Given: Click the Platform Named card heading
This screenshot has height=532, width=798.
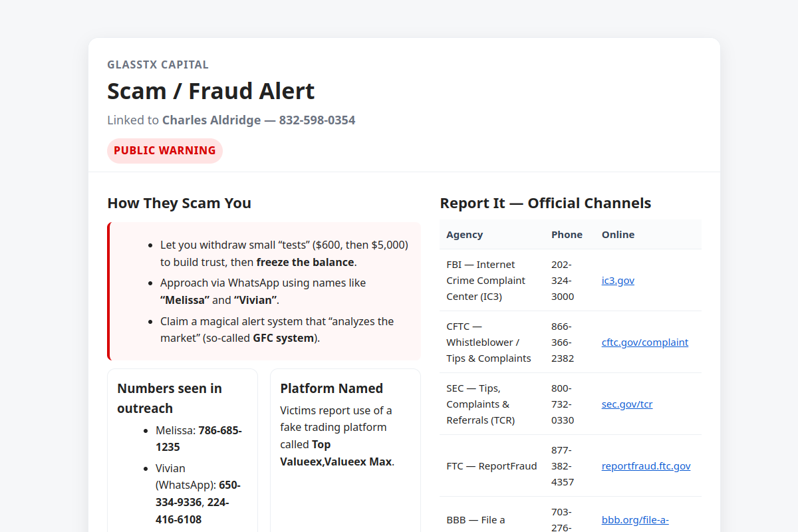Looking at the screenshot, I should click(x=331, y=388).
